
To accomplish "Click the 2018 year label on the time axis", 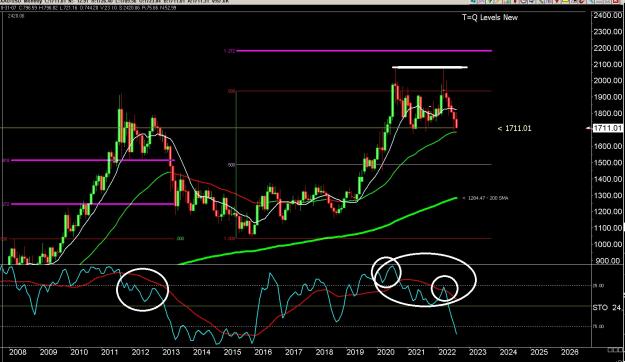I will click(324, 352).
